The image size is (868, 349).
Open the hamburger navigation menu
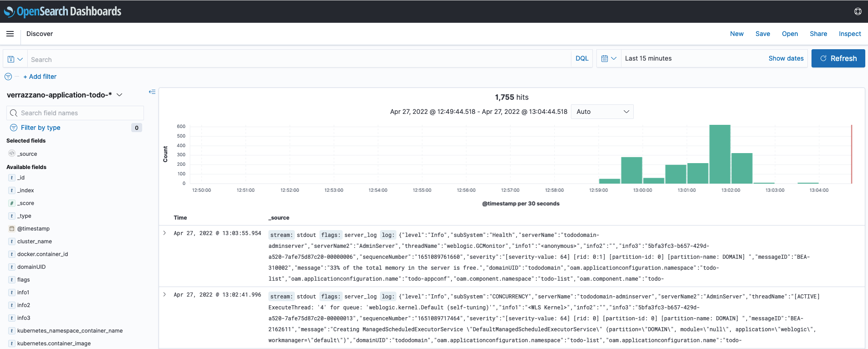[x=10, y=34]
